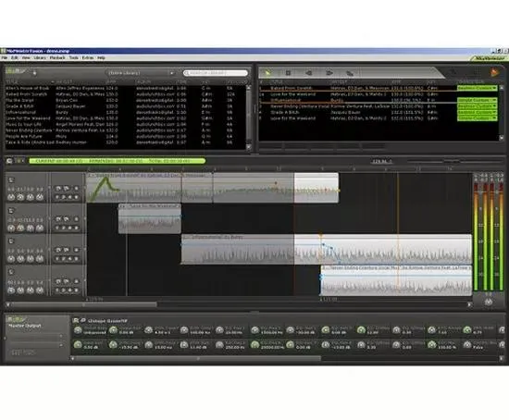Toggle the fourth track's leftmost round knob
The height and width of the screenshot is (420, 509).
click(11, 290)
